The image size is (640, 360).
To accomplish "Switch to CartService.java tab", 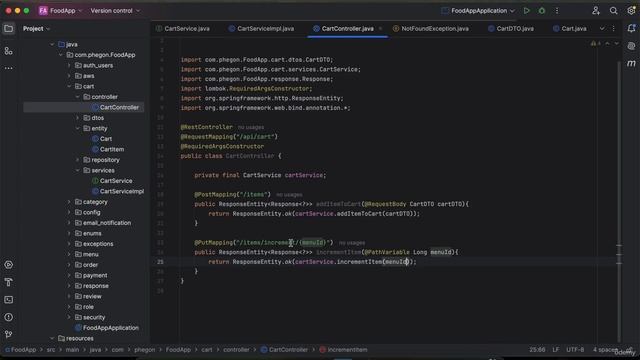I will click(x=183, y=29).
